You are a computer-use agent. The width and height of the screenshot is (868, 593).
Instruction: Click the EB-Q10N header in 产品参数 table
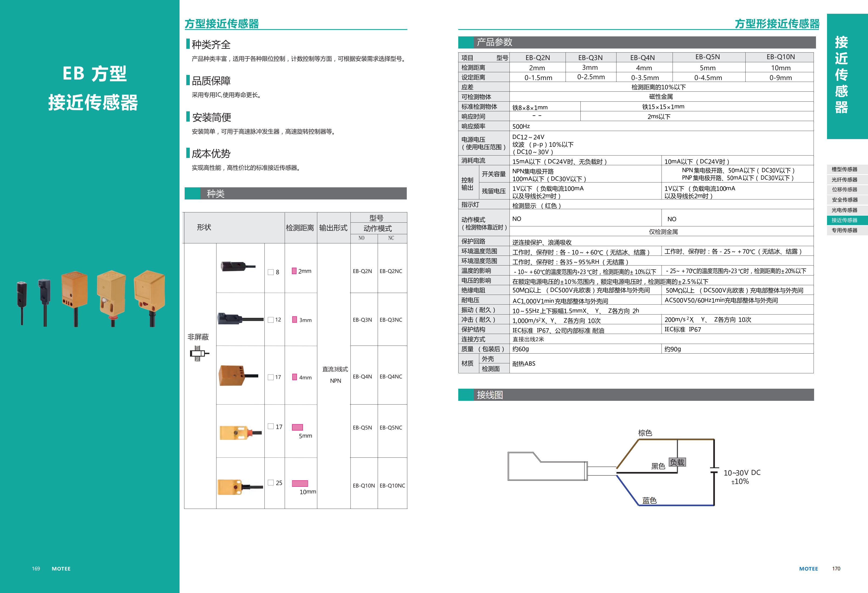[x=780, y=57]
